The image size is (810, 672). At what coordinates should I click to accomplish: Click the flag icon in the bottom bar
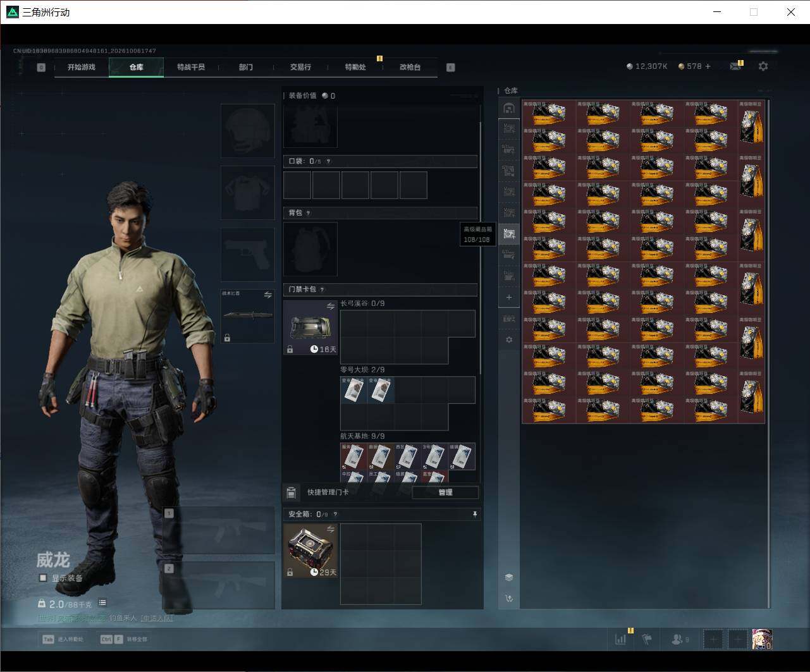[x=647, y=639]
